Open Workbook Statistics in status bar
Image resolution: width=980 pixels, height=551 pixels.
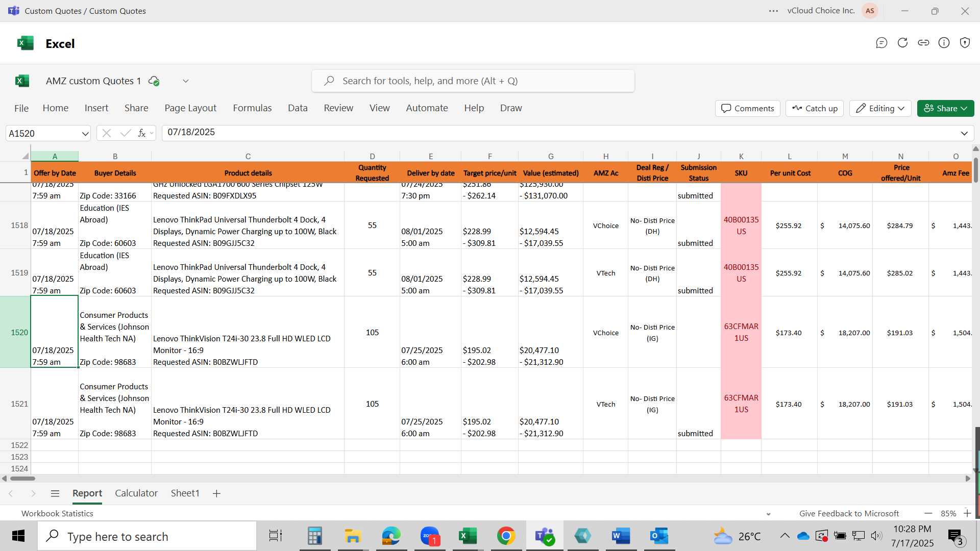pyautogui.click(x=57, y=514)
